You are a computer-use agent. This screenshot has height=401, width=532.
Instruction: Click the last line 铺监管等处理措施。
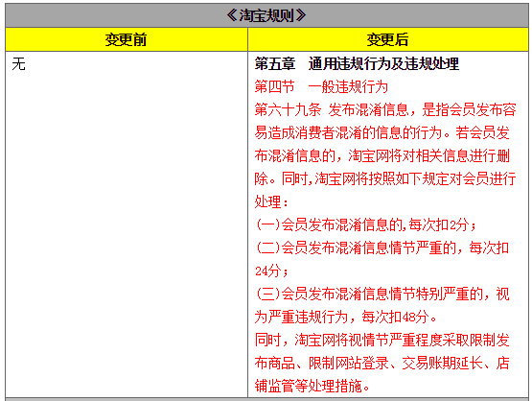pyautogui.click(x=312, y=386)
